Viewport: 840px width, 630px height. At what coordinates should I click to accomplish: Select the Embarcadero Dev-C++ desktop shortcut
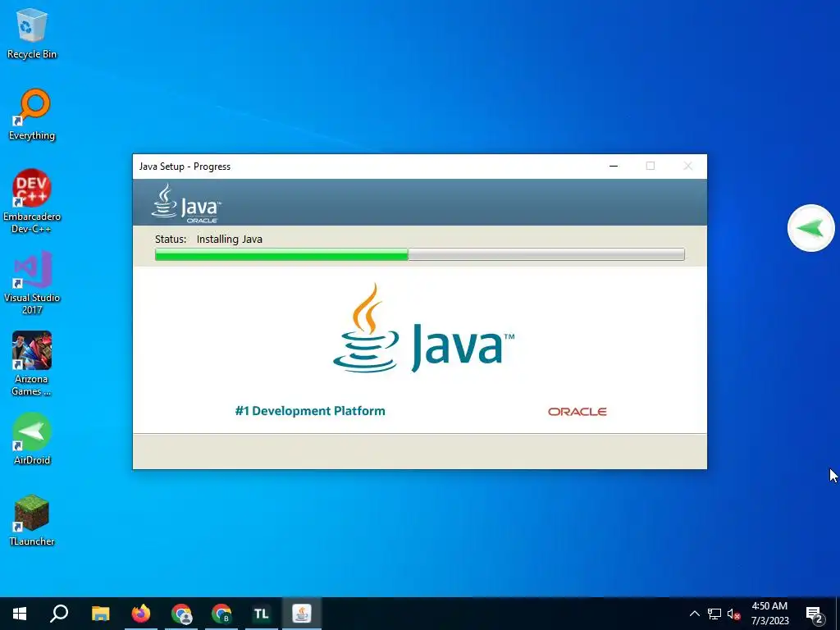[x=32, y=201]
